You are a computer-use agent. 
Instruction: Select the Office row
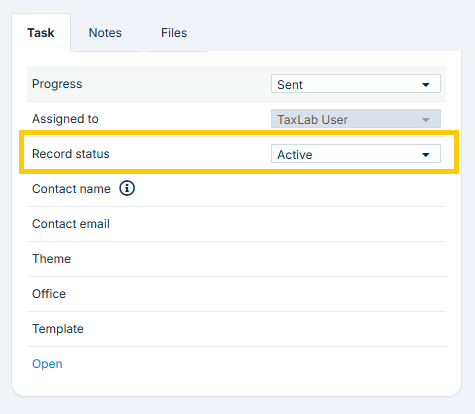coord(236,294)
